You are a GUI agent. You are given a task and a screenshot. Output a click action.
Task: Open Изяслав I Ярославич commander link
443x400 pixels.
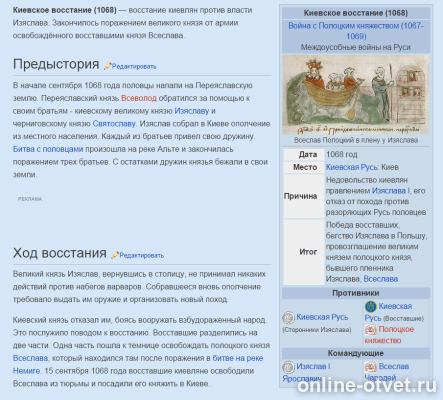click(x=307, y=372)
